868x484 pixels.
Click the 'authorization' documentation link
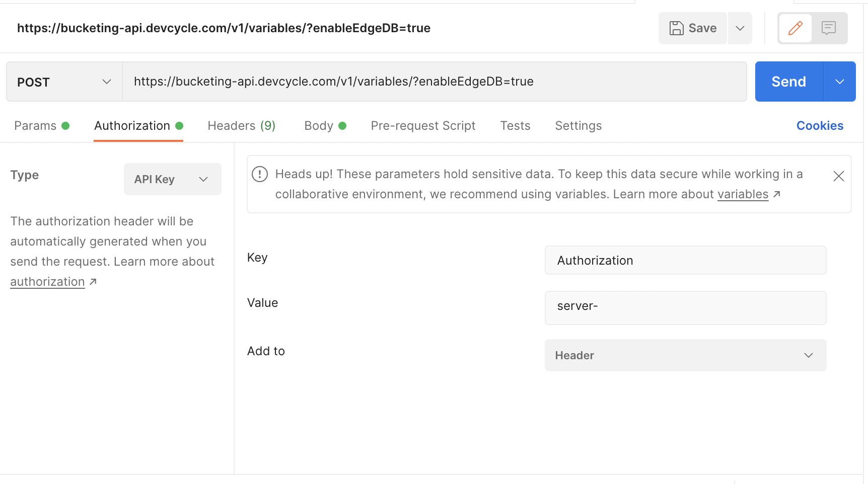pos(47,281)
